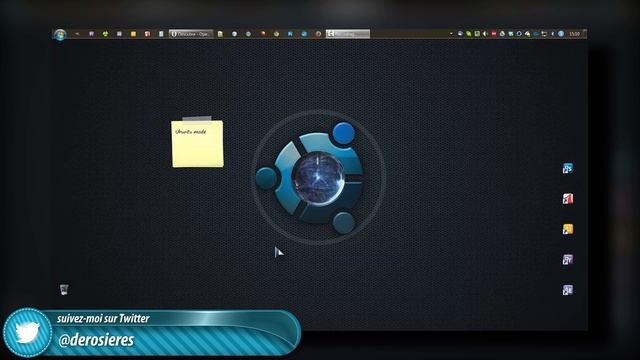640x360 pixels.
Task: Open the Premiere Pro desktop shortcut
Action: (x=568, y=259)
